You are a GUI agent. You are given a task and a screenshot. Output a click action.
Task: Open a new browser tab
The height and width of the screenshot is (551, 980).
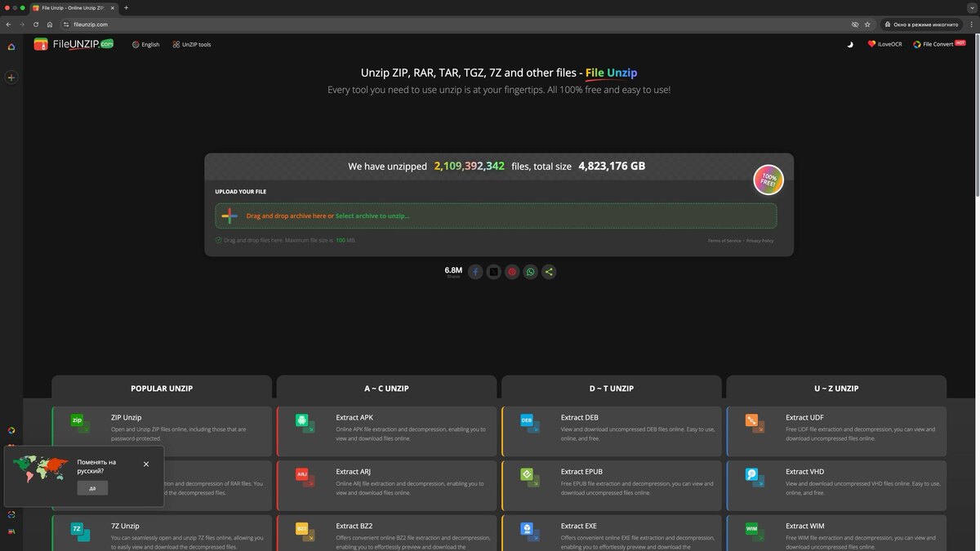coord(126,7)
